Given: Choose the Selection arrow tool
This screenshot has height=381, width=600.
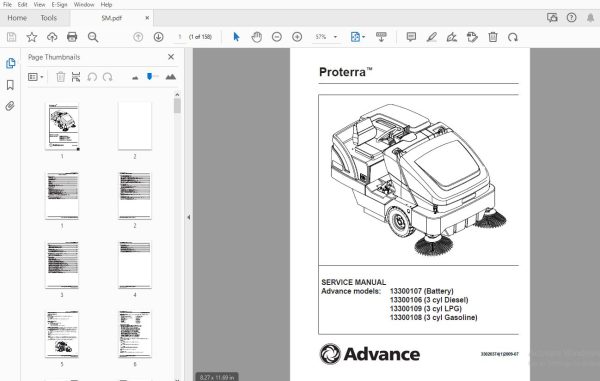Looking at the screenshot, I should (x=236, y=37).
